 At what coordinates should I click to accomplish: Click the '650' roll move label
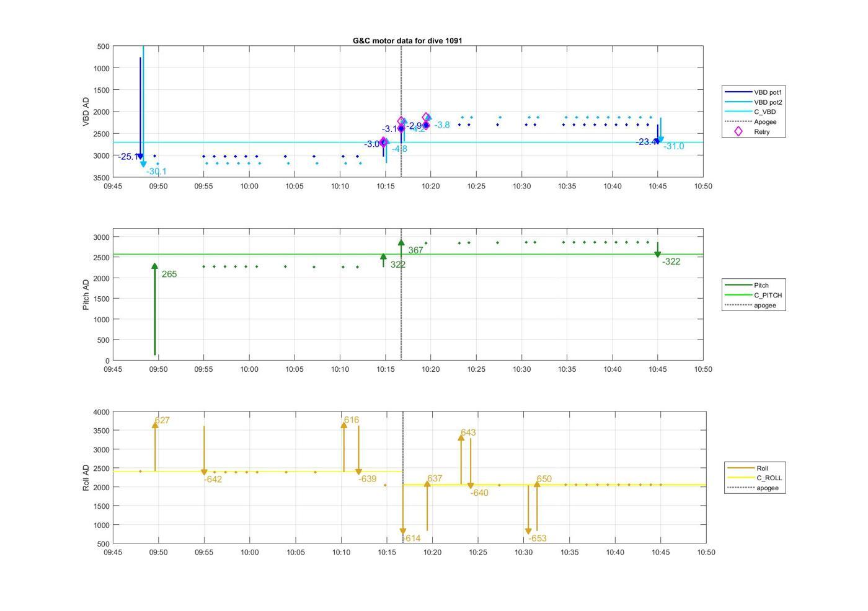pos(544,479)
